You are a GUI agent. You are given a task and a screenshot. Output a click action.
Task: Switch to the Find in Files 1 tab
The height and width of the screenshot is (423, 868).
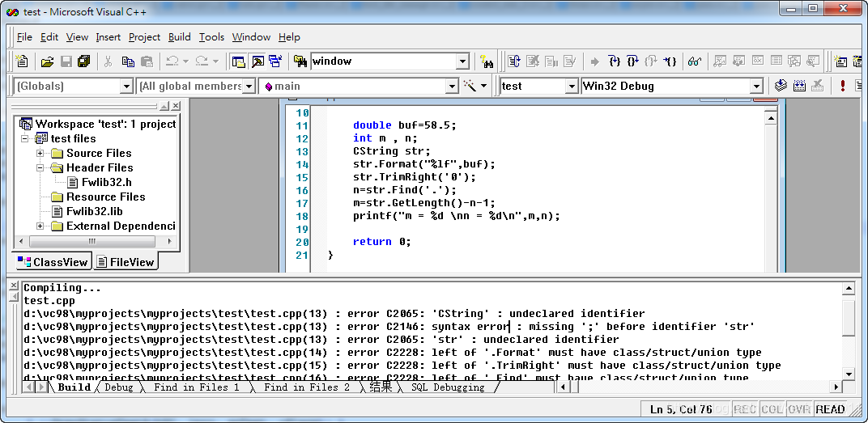(x=197, y=387)
